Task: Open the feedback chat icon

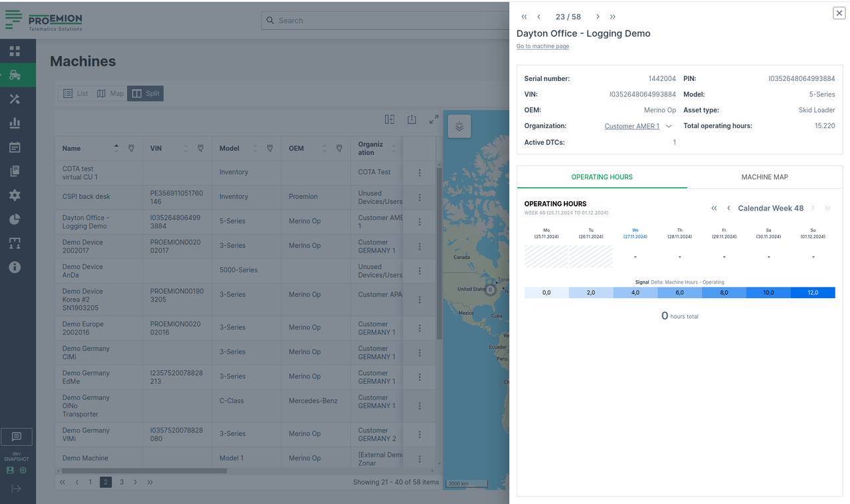Action: 17,436
